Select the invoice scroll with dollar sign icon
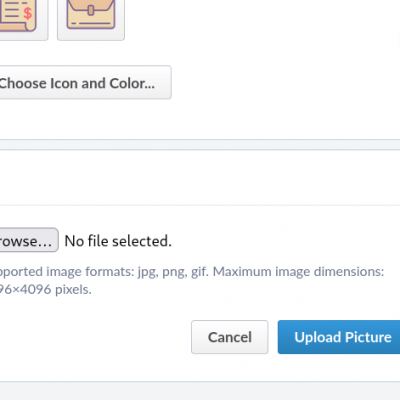Screen dimensions: 400x400 click(x=18, y=15)
